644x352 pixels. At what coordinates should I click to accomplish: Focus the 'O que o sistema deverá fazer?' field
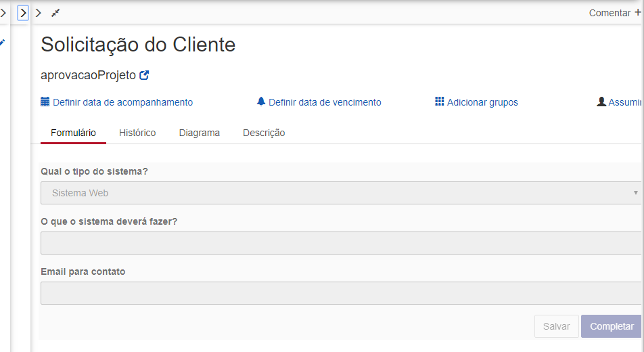click(x=341, y=243)
